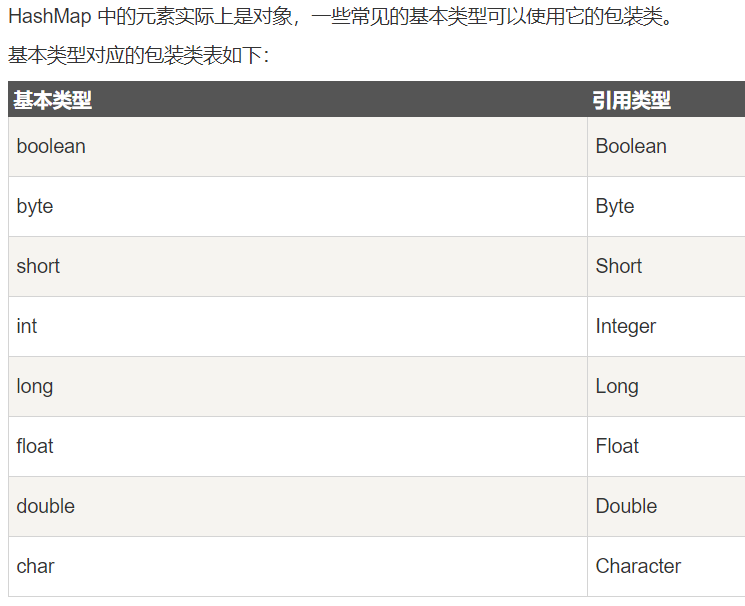Click the lowercase short cell
The image size is (745, 606).
38,266
